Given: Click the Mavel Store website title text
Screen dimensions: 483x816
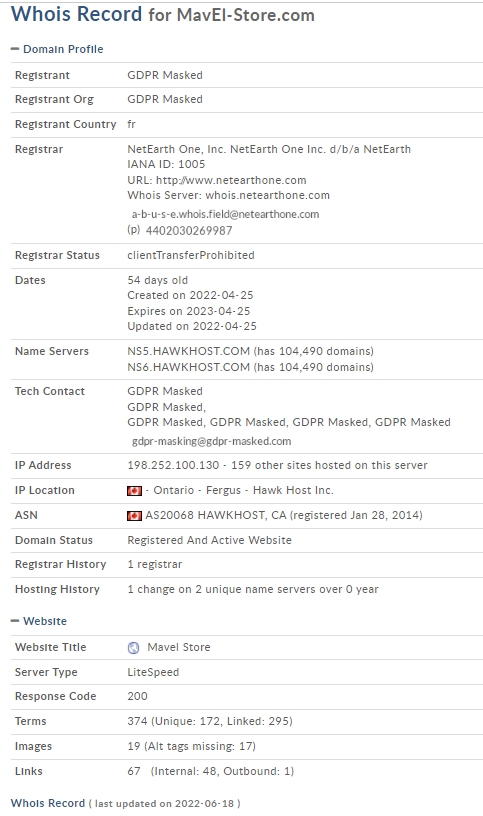Looking at the screenshot, I should [179, 647].
